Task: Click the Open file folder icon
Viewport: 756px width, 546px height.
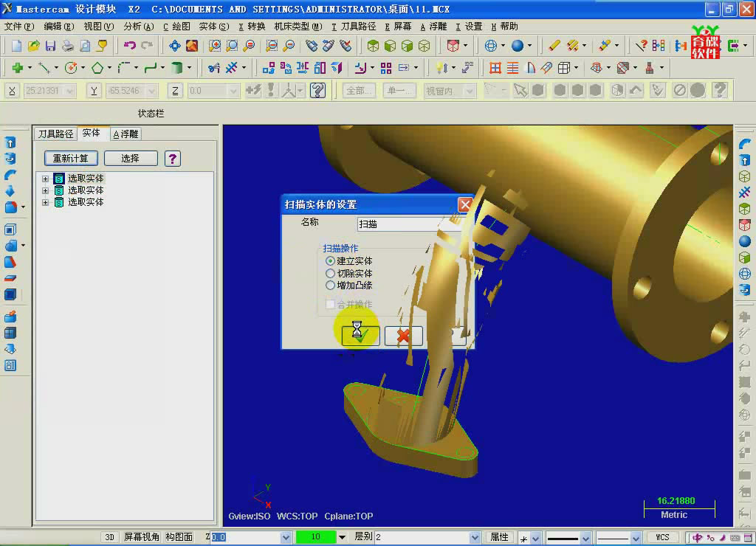Action: click(x=33, y=46)
